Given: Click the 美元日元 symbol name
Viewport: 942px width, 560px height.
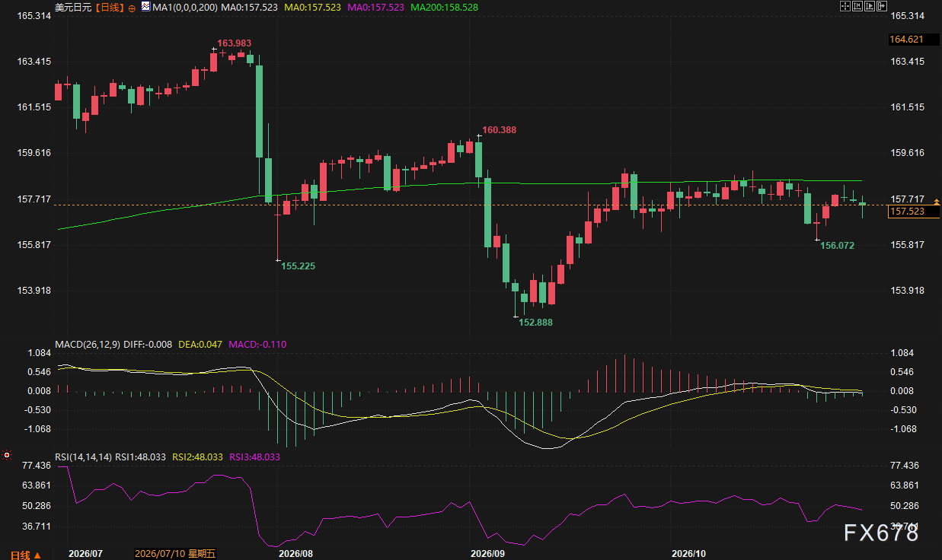Looking at the screenshot, I should click(x=73, y=7).
